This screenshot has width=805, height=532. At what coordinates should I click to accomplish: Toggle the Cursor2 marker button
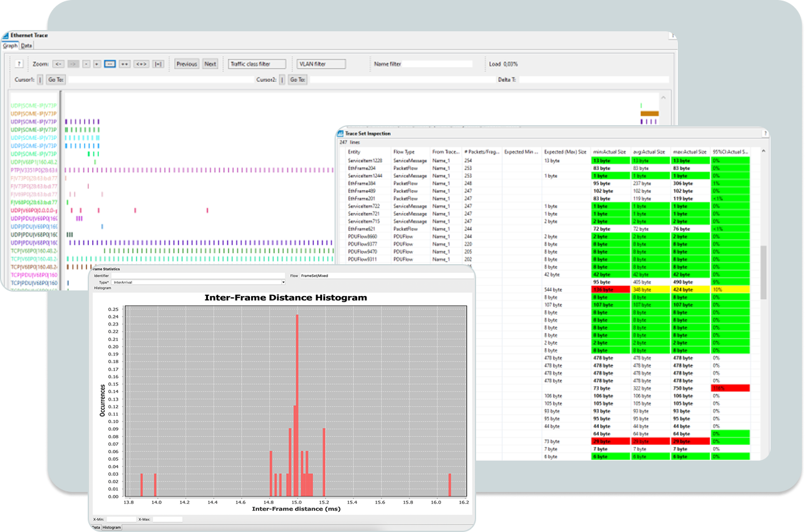point(282,79)
